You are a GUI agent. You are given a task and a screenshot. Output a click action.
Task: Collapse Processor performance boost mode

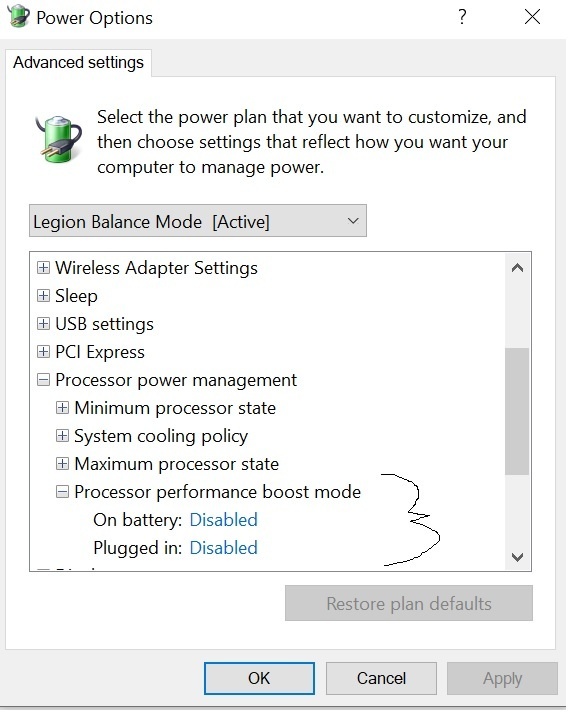62,492
